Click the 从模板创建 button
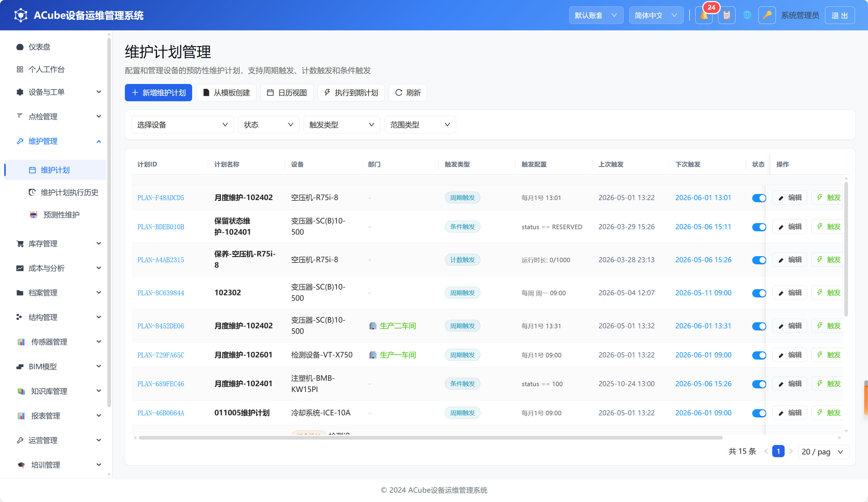 [x=226, y=93]
